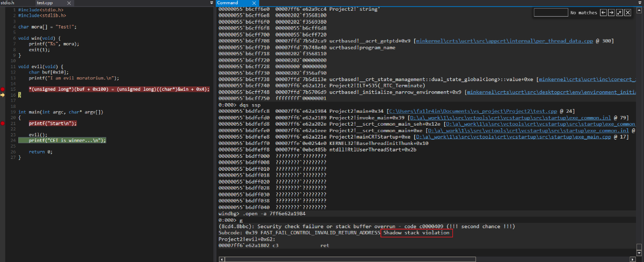This screenshot has width=644, height=262.
Task: Open environment_initialization source link
Action: coord(552,91)
